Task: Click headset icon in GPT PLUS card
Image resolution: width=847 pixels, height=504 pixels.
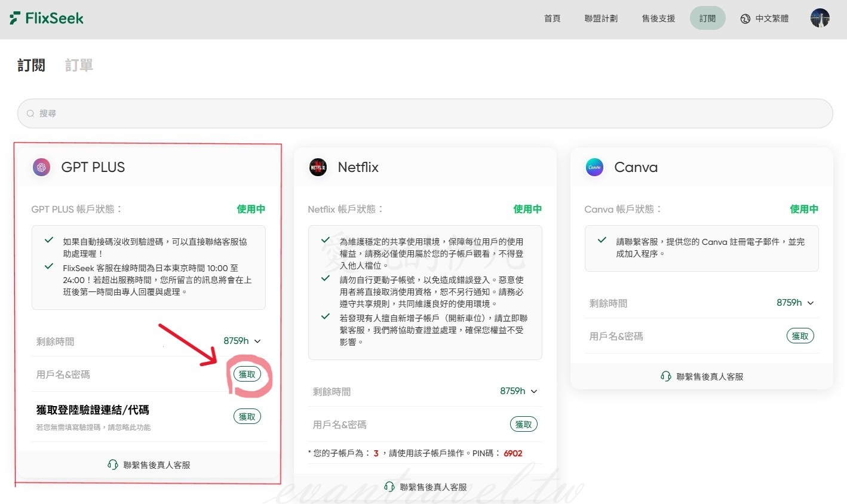Action: 112,465
